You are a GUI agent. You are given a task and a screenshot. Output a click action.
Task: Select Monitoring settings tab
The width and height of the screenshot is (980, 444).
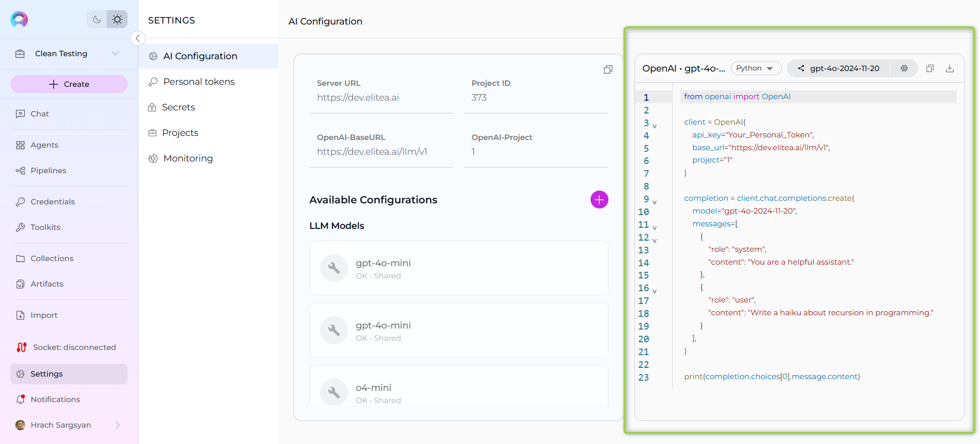click(x=208, y=158)
